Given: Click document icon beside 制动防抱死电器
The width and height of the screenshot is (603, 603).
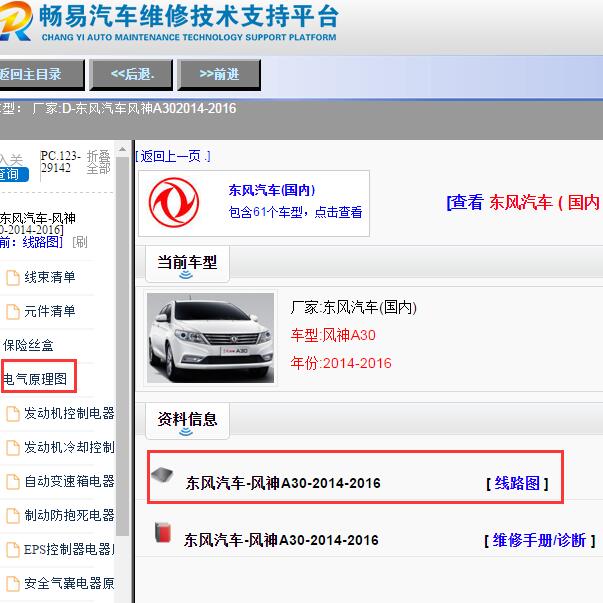Looking at the screenshot, I should click(x=13, y=516).
